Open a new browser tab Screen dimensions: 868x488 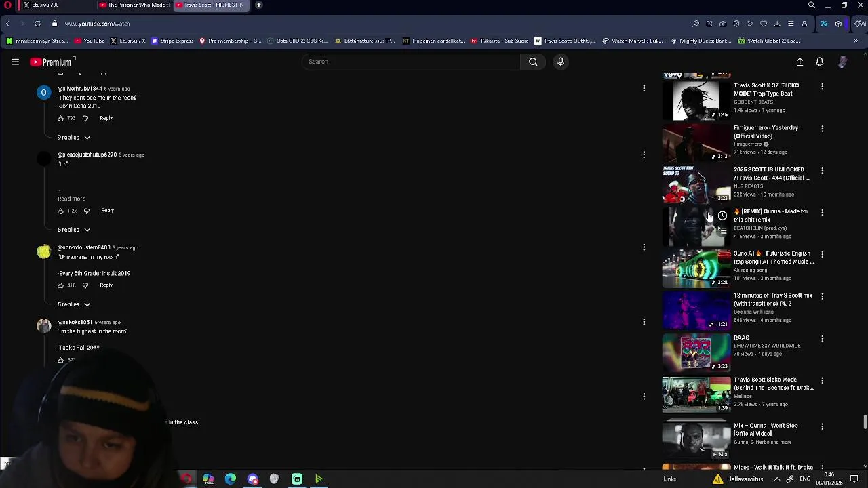(258, 5)
